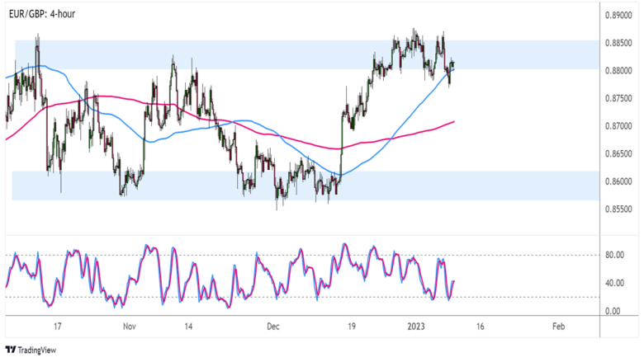The height and width of the screenshot is (362, 644).
Task: Click the 0.00 oscillator level label
Action: (x=614, y=311)
